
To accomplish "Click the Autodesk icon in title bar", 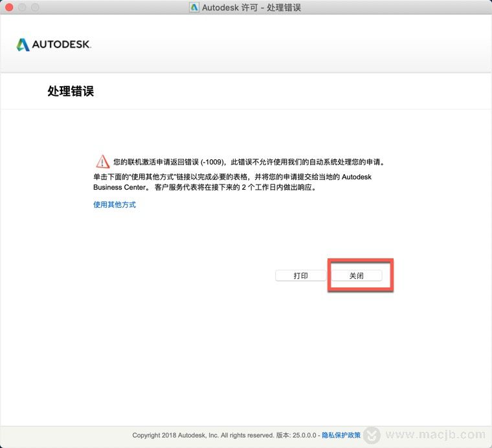I will point(194,7).
